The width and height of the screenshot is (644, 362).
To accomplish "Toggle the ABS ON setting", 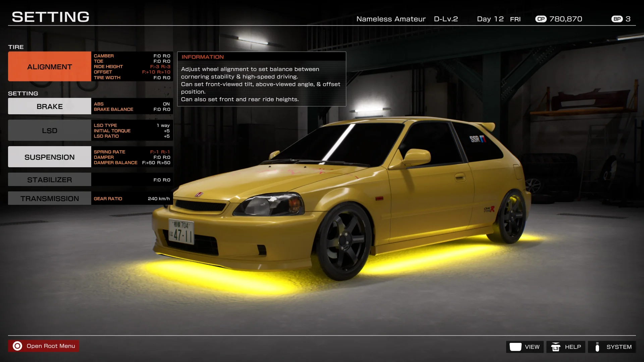I will pos(166,104).
